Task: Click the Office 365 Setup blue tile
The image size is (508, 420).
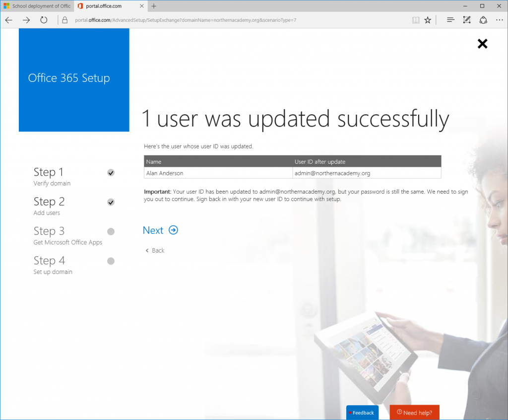Action: tap(74, 80)
